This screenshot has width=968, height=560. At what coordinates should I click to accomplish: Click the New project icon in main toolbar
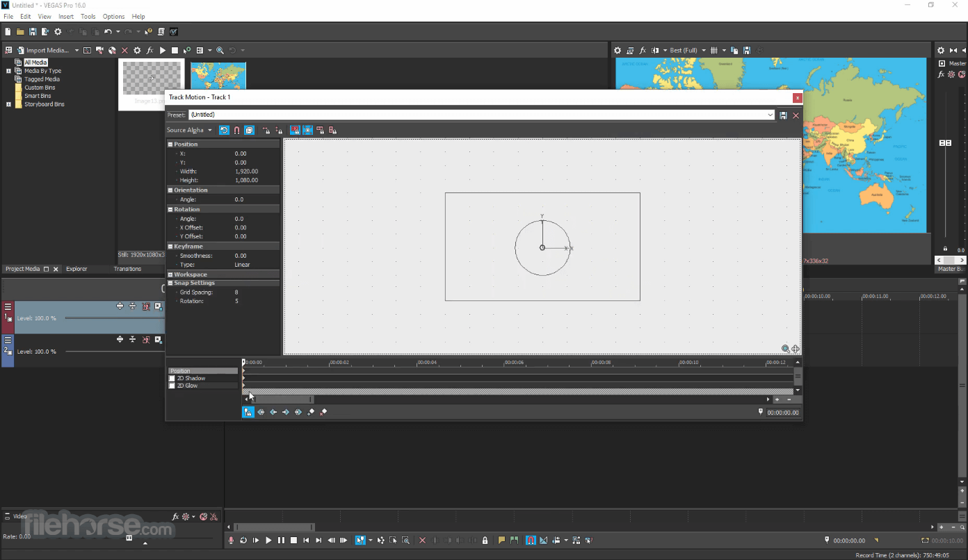point(8,31)
